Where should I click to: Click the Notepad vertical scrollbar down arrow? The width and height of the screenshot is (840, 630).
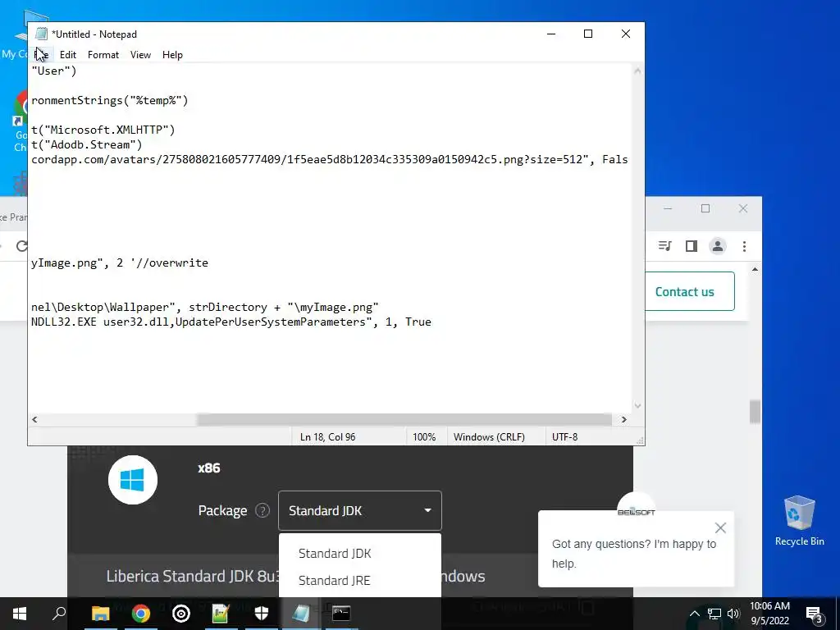click(x=637, y=405)
